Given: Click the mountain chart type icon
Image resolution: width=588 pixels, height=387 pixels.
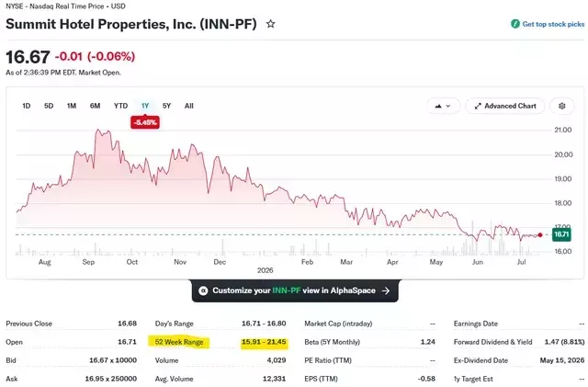Looking at the screenshot, I should coord(438,107).
